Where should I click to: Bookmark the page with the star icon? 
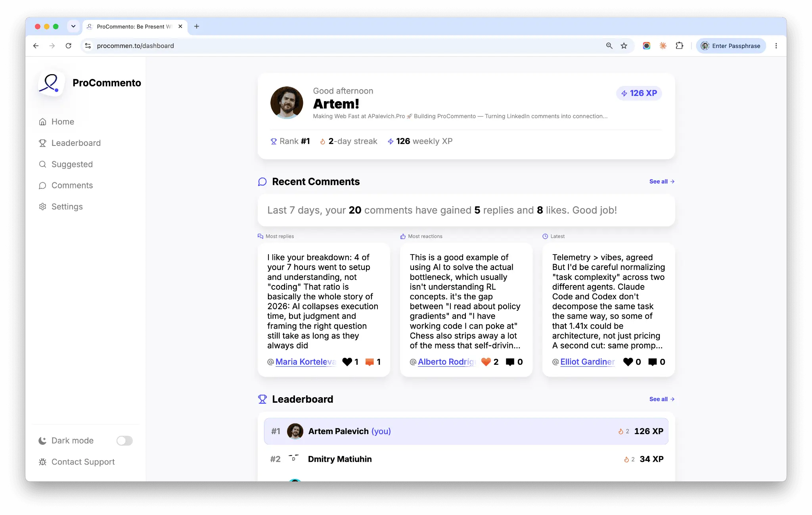point(624,46)
